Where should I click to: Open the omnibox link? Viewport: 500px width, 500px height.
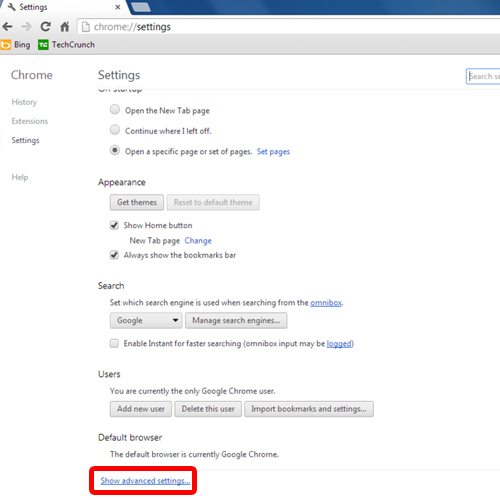326,303
